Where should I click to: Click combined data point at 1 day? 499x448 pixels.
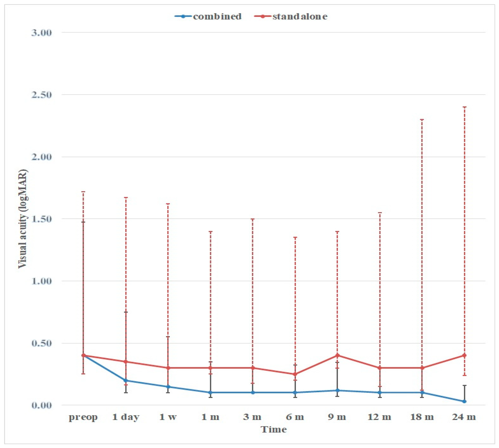coord(126,380)
